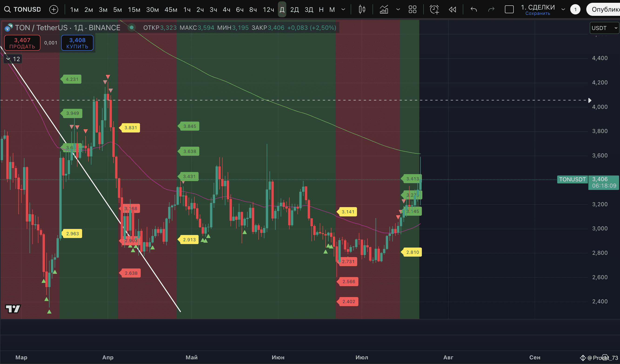Screen dimensions: 620x364
Task: Open the СДЕЛКИ layout dropdown arrow
Action: click(563, 10)
